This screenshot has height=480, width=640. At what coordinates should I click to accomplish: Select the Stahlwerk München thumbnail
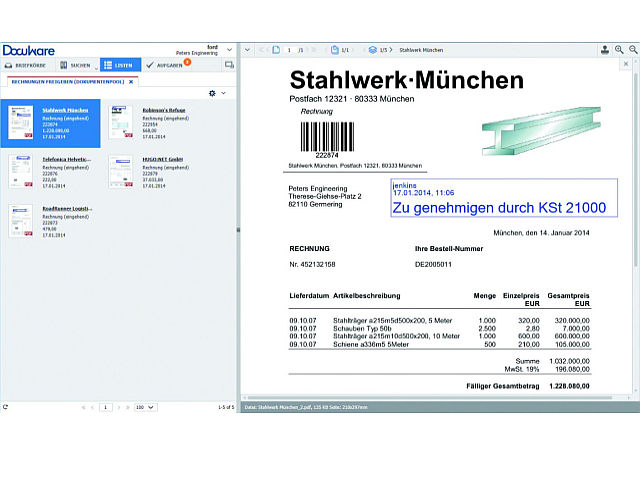click(x=21, y=122)
